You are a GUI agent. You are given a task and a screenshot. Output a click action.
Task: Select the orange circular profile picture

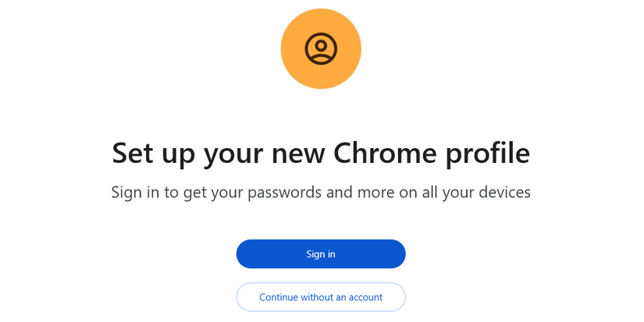(x=321, y=48)
